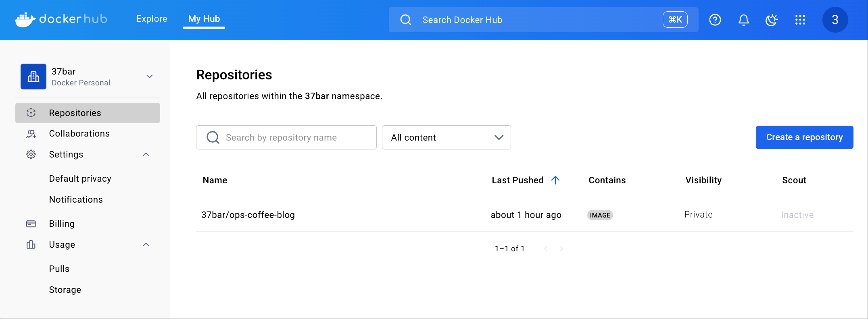Image resolution: width=868 pixels, height=319 pixels.
Task: Click Create a repository button
Action: pyautogui.click(x=804, y=137)
